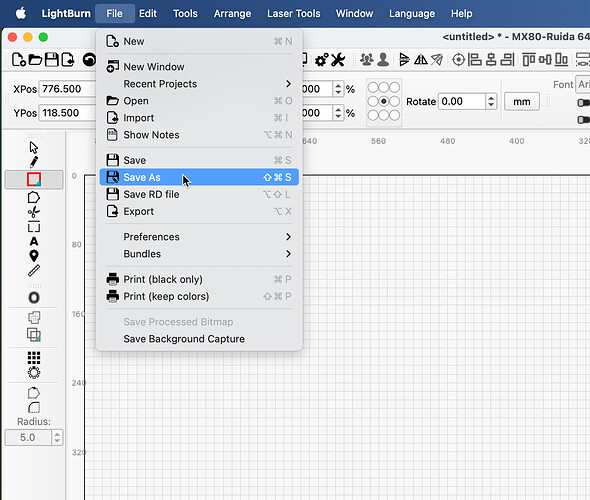Choose Print (keep colors) menu entry
The image size is (590, 500).
[x=199, y=296]
